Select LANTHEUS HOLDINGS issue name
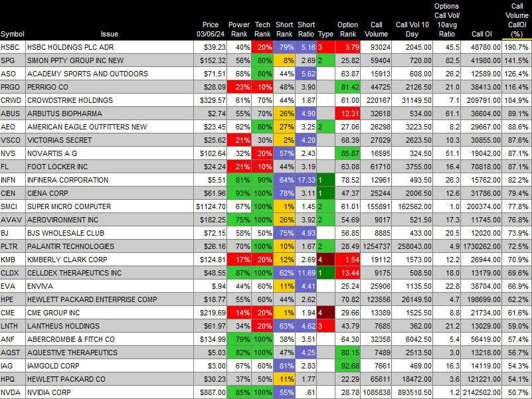The width and height of the screenshot is (532, 399). [x=64, y=326]
